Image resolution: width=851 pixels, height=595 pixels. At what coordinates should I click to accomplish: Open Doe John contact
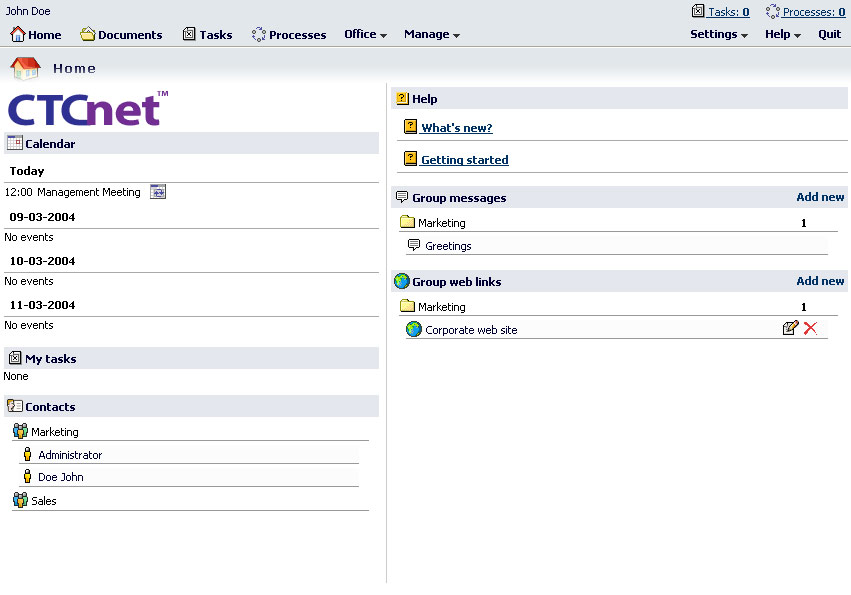[61, 477]
